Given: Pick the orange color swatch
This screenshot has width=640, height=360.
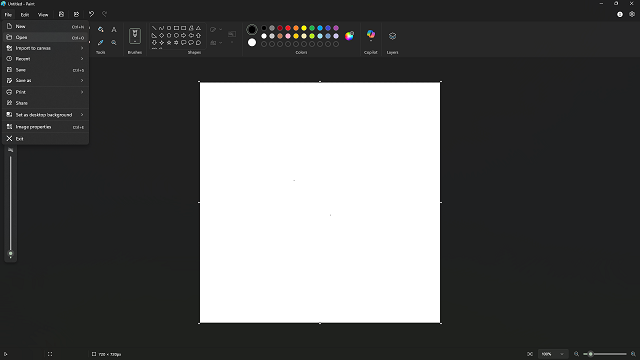Looking at the screenshot, I should [296, 28].
